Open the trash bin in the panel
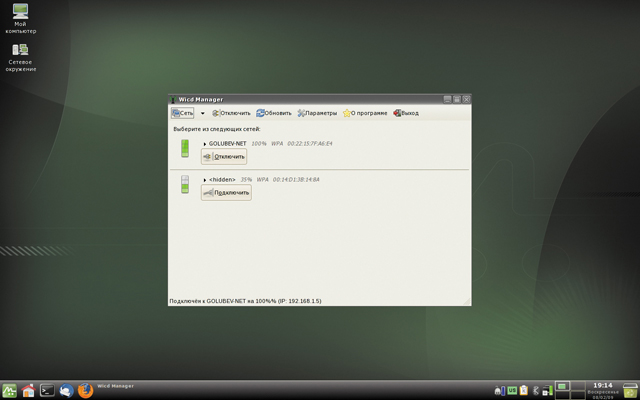The height and width of the screenshot is (400, 640). [x=631, y=391]
